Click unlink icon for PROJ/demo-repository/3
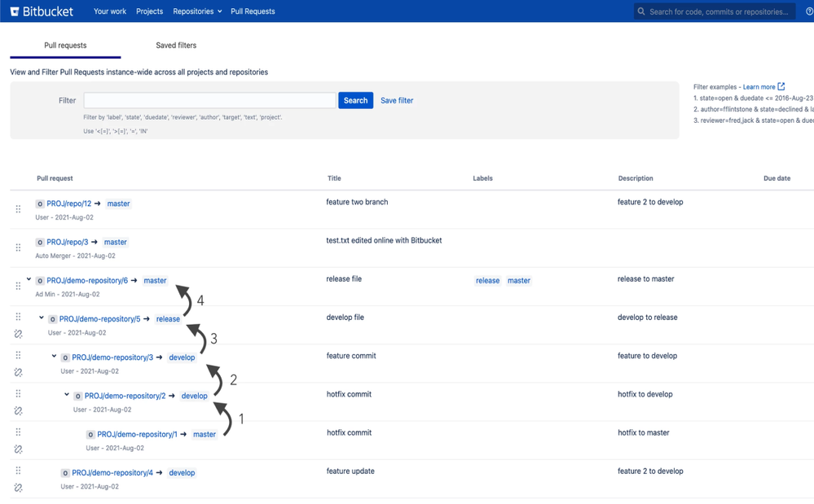Screen dimensions: 814x504 pyautogui.click(x=18, y=372)
